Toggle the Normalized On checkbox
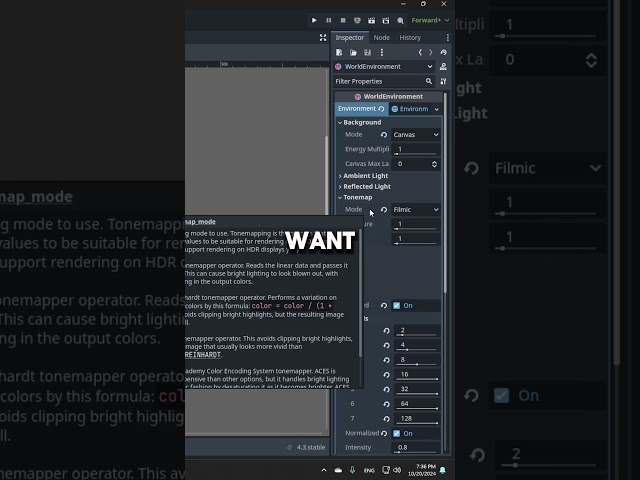The height and width of the screenshot is (480, 640). 396,433
